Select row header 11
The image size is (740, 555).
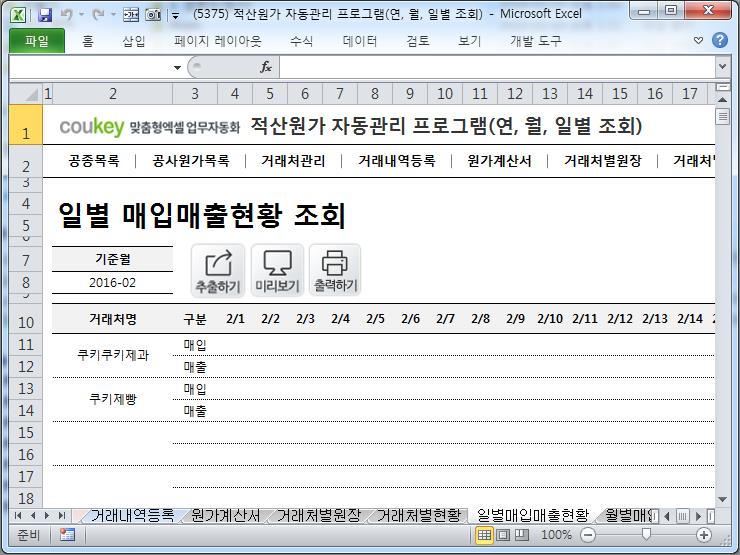pos(26,345)
